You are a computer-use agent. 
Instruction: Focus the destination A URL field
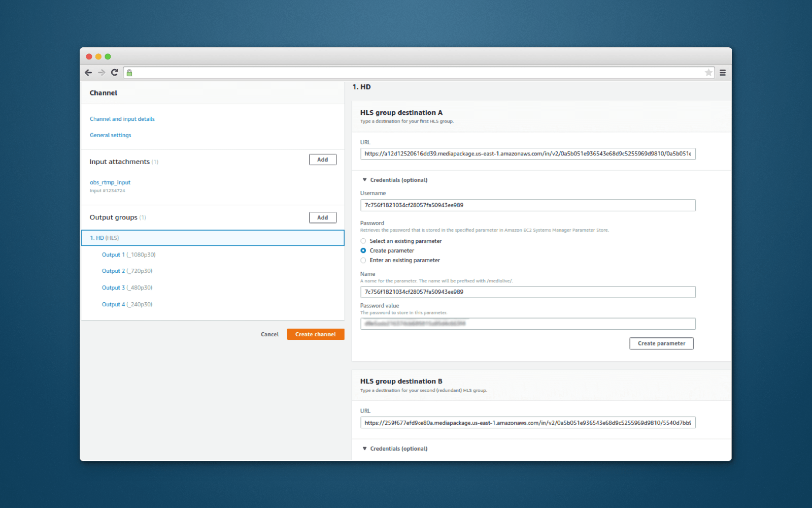[528, 154]
